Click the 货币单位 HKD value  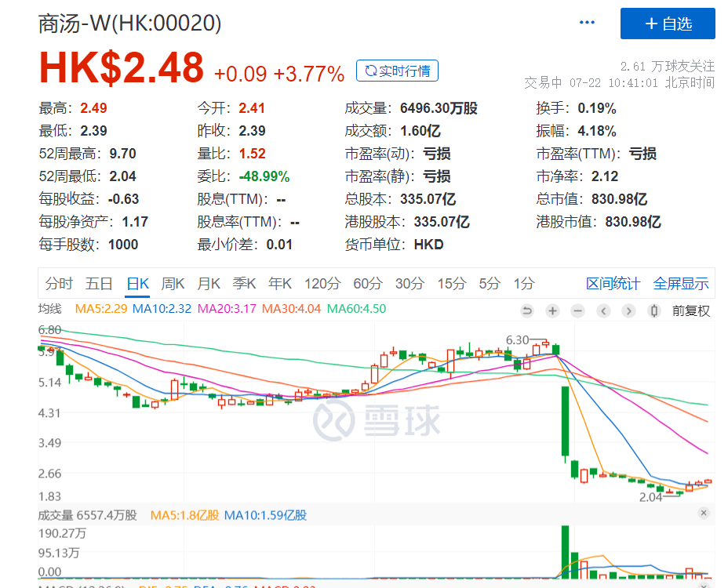pyautogui.click(x=428, y=245)
